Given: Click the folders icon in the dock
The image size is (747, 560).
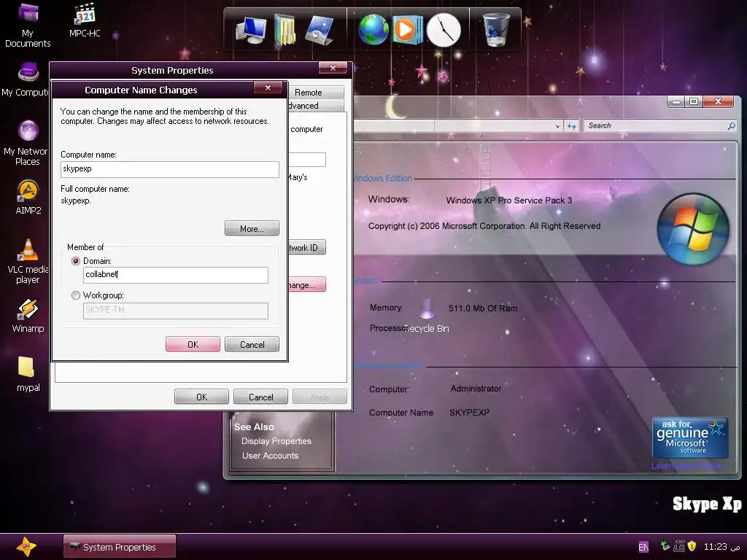Looking at the screenshot, I should click(x=285, y=30).
